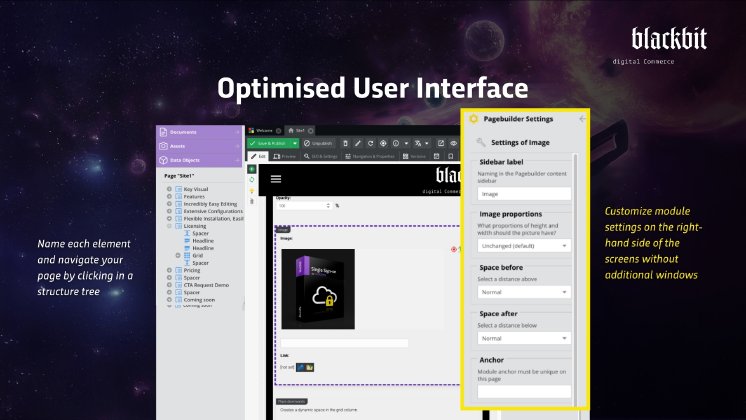Click the Save & Publish button
Screen dimensions: 746x420
(x=269, y=143)
